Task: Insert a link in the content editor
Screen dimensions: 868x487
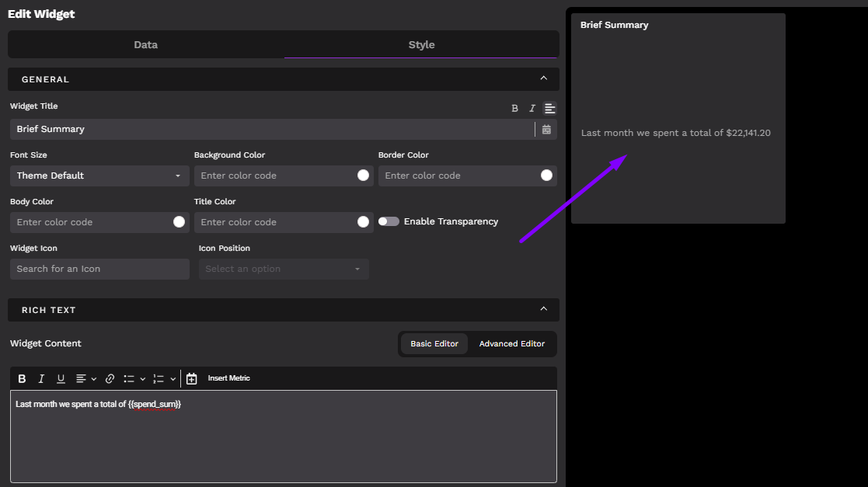Action: coord(110,379)
